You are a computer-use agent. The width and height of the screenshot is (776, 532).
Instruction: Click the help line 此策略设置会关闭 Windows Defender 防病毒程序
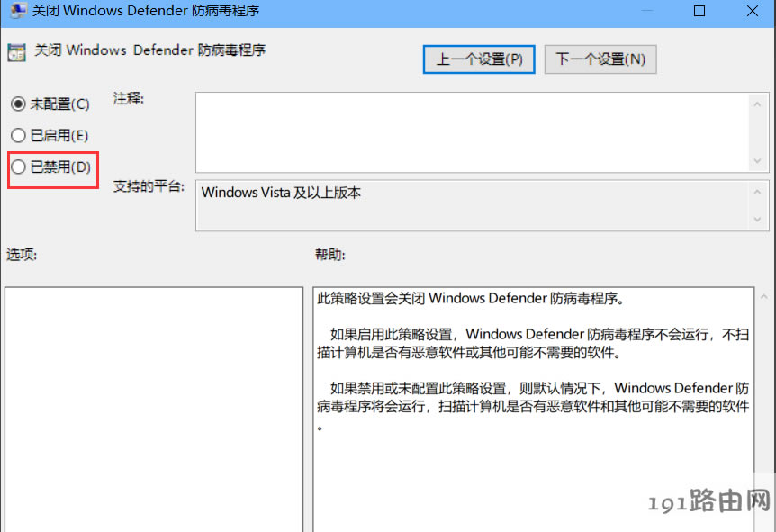pos(471,299)
